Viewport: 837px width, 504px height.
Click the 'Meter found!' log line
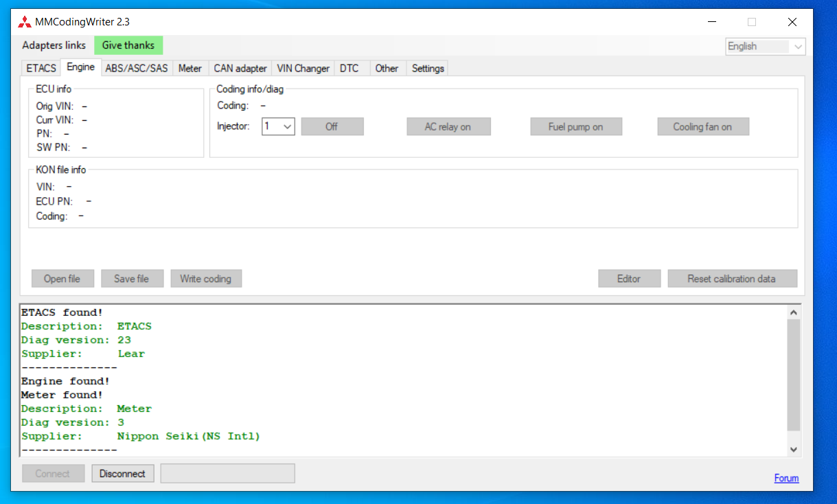tap(62, 395)
